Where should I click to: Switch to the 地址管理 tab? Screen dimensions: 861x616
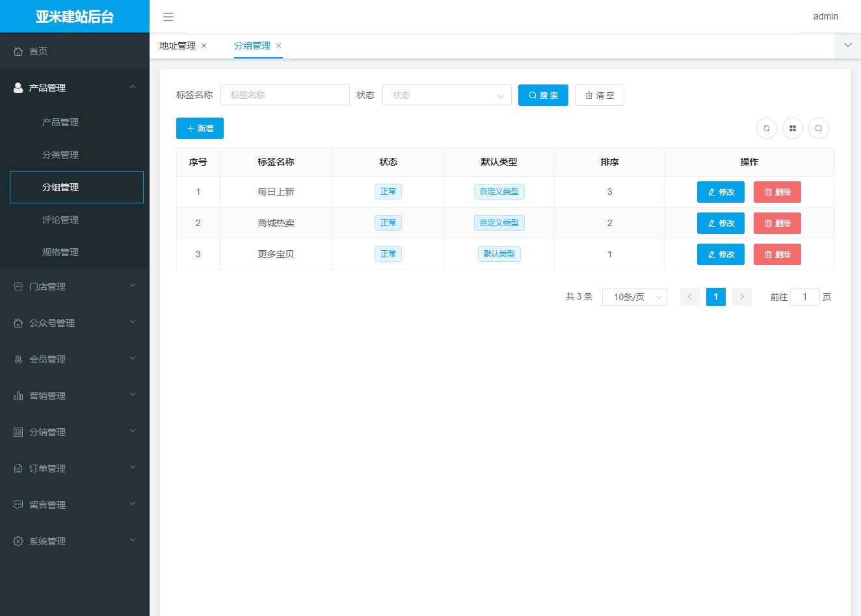(x=178, y=45)
